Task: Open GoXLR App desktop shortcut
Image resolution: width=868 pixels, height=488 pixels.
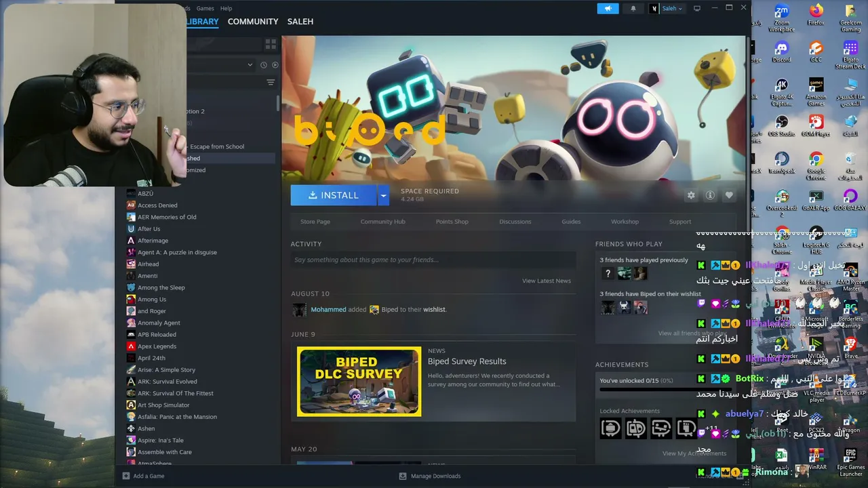Action: pos(816,201)
